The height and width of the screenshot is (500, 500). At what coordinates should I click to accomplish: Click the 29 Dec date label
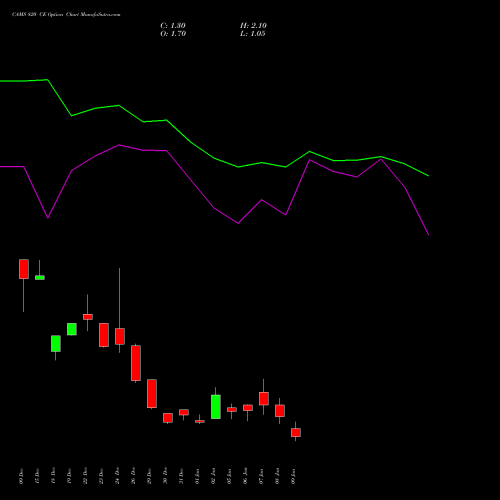149,476
